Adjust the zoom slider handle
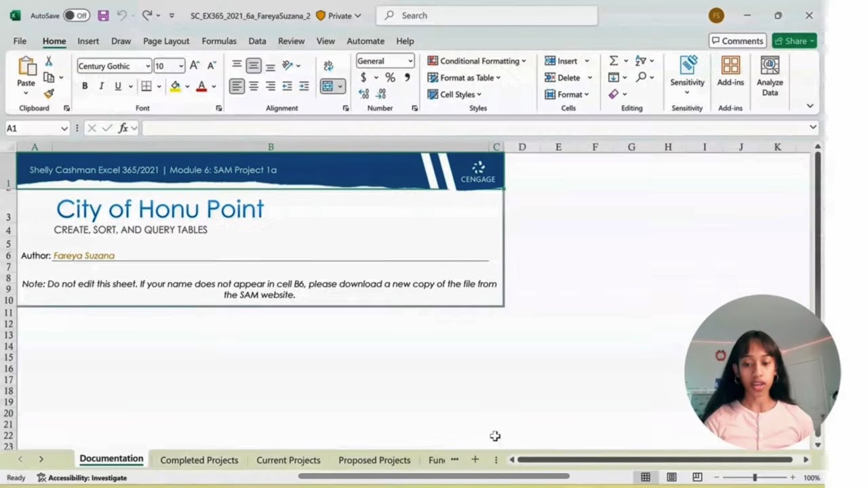Image resolution: width=868 pixels, height=488 pixels. (755, 477)
